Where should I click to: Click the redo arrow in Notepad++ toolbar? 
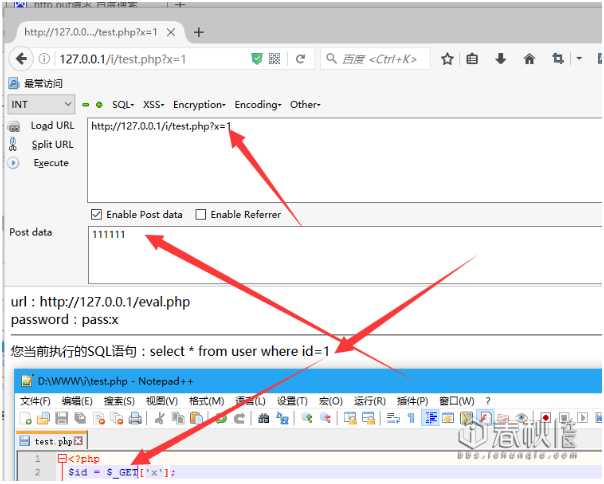pos(239,418)
